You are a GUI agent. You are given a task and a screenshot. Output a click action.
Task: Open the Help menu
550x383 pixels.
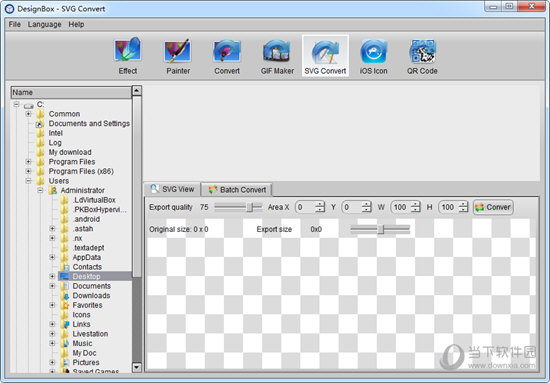coord(76,24)
